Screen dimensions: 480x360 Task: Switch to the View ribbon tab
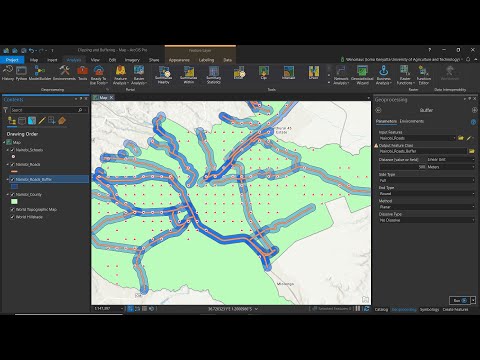(x=95, y=60)
